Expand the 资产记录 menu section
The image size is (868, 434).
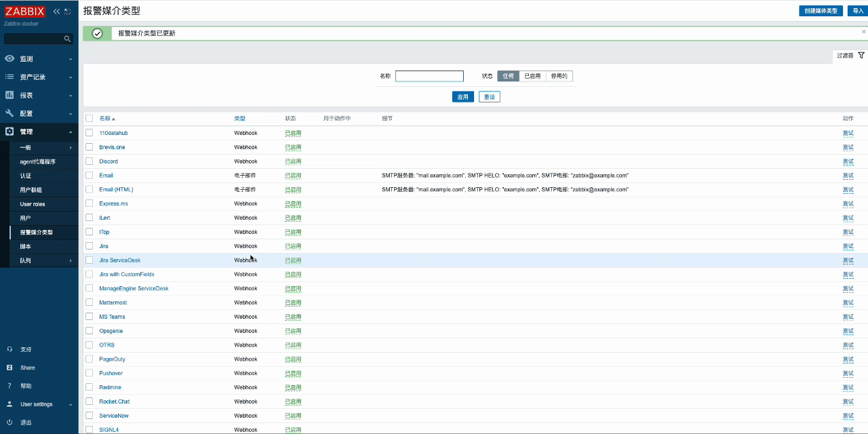click(x=39, y=77)
